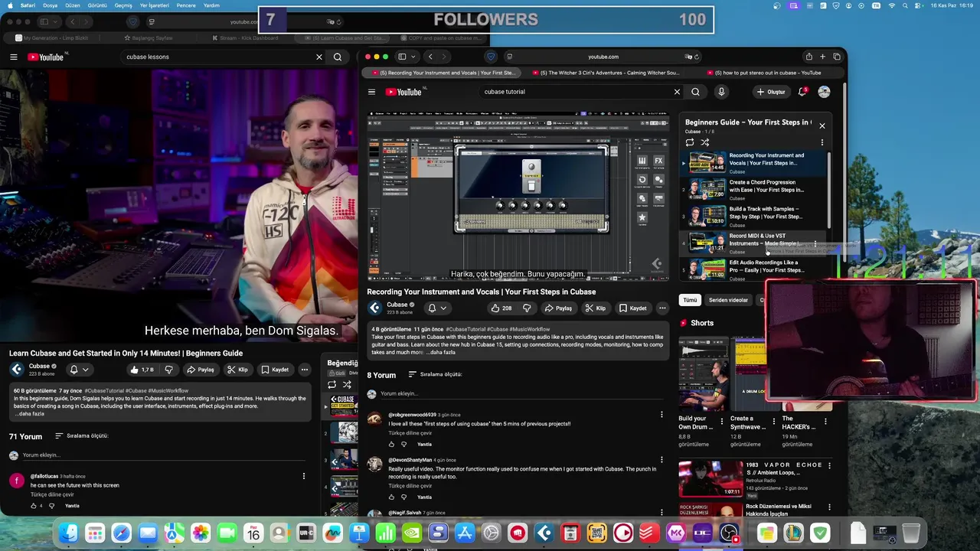
Task: Select the 'Tümü' filter chip
Action: point(690,300)
